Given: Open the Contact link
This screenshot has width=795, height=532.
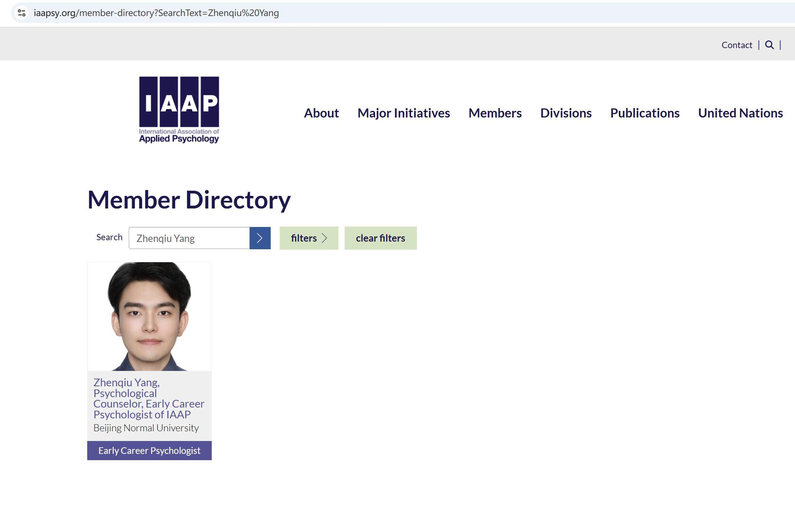Looking at the screenshot, I should pos(737,45).
